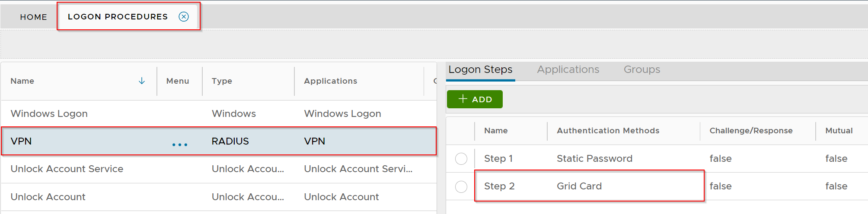868x214 pixels.
Task: Sort by the Type column header
Action: [222, 81]
